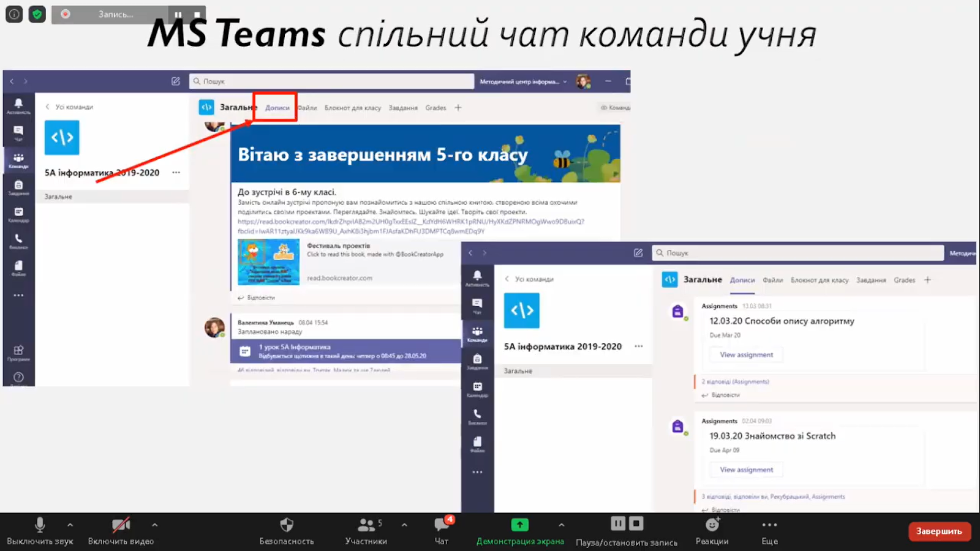Viewport: 980px width, 551px height.
Task: Open Календар icon in lower Teams sidebar
Action: pos(477,389)
